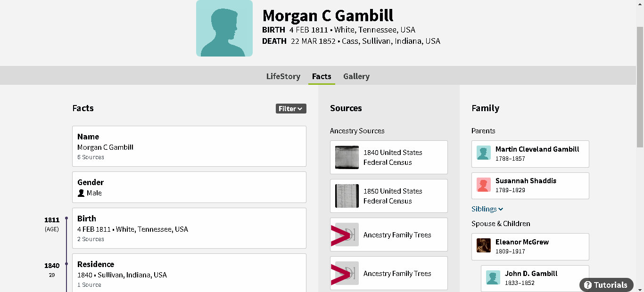Open the 1840 Residence fact card
This screenshot has width=644, height=292.
189,274
